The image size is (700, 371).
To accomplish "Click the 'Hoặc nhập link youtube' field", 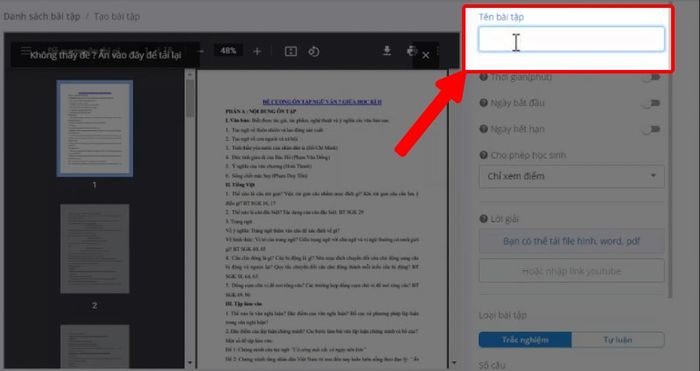I will click(x=571, y=271).
